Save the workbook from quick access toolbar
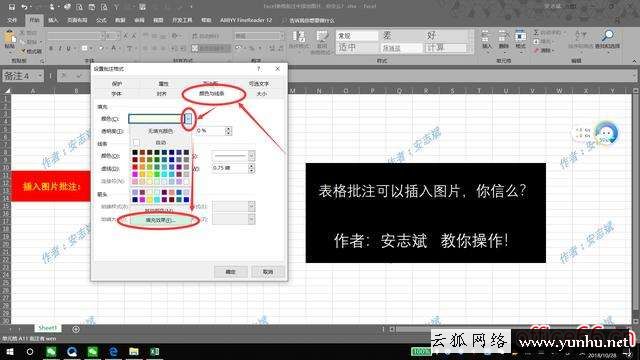The width and height of the screenshot is (640, 360). 12,7
